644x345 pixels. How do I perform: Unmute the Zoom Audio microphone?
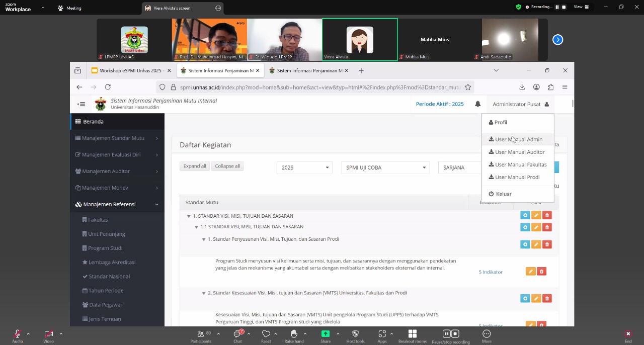[18, 334]
